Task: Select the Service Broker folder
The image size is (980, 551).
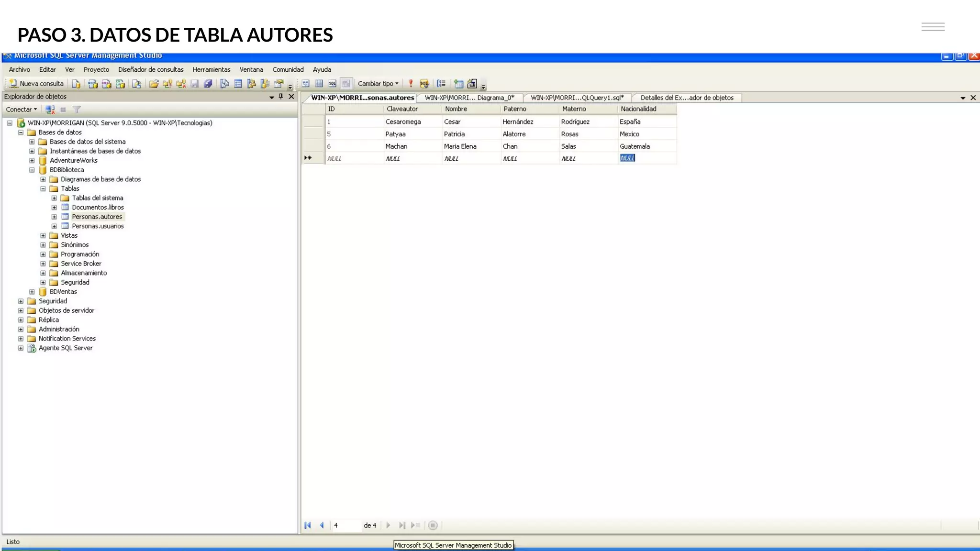Action: pos(81,264)
